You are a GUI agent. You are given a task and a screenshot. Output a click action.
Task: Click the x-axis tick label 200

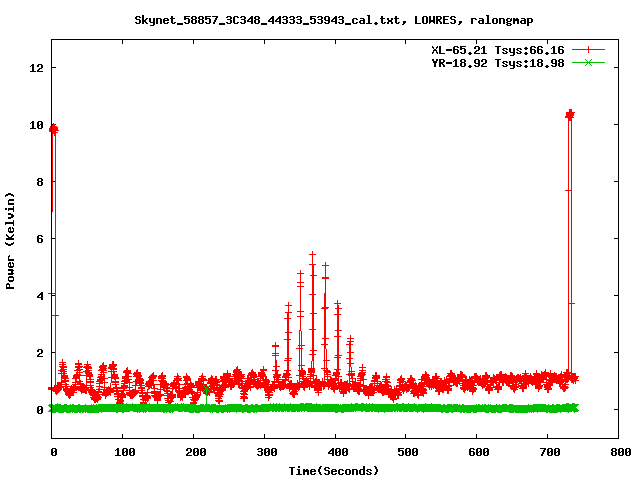pyautogui.click(x=196, y=452)
